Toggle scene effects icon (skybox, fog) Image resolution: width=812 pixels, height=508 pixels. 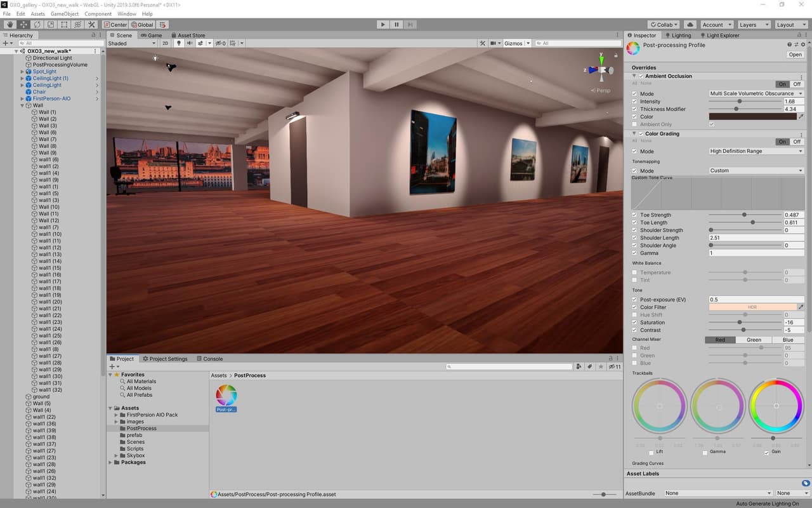pyautogui.click(x=200, y=43)
